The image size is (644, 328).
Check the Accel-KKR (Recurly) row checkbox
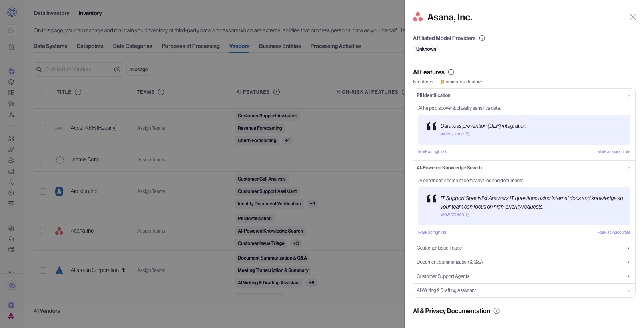[43, 128]
